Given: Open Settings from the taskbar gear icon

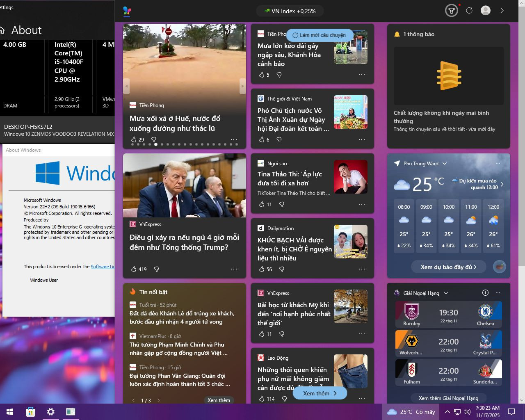Looking at the screenshot, I should point(50,412).
